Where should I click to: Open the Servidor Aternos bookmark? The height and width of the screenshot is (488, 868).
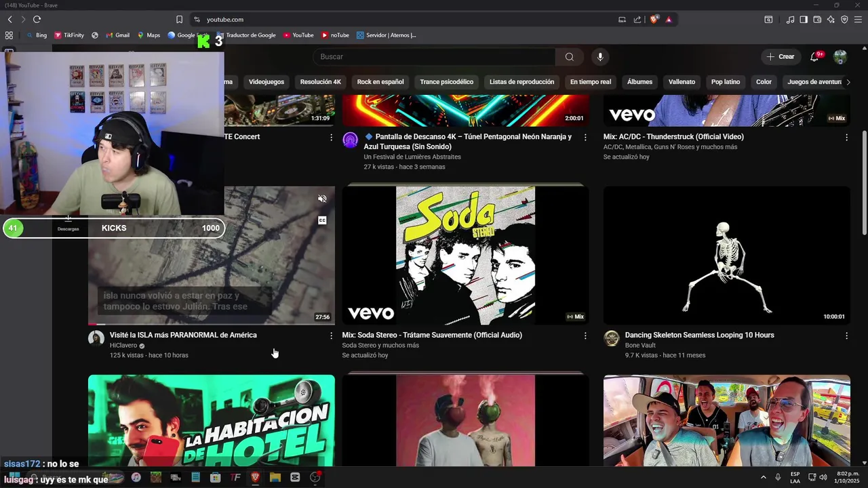pyautogui.click(x=387, y=35)
